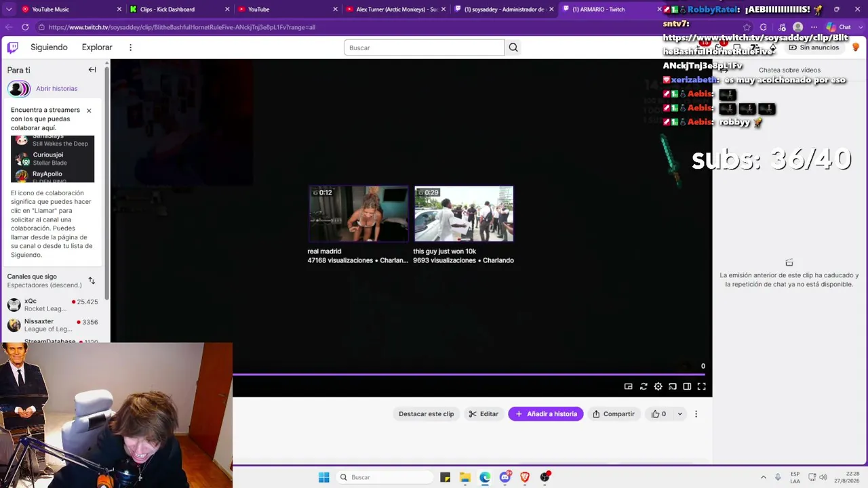Open OBS Studio from taskbar
868x488 pixels.
tap(545, 477)
